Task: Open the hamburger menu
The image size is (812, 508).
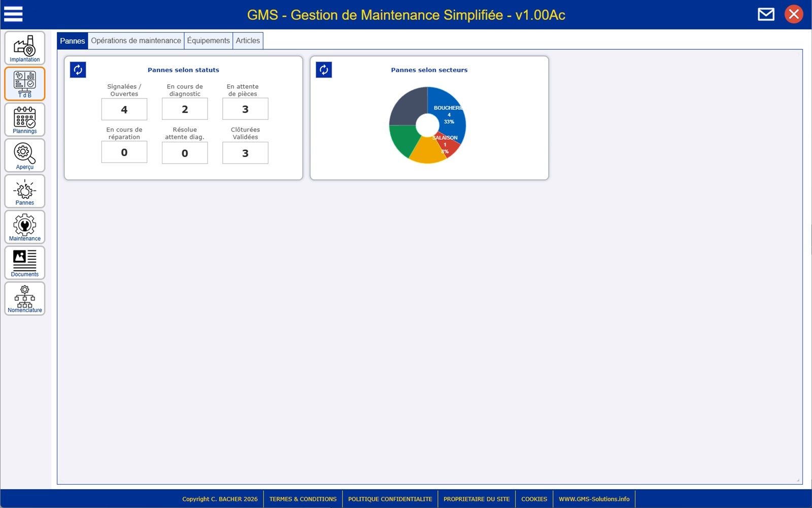Action: pos(13,14)
